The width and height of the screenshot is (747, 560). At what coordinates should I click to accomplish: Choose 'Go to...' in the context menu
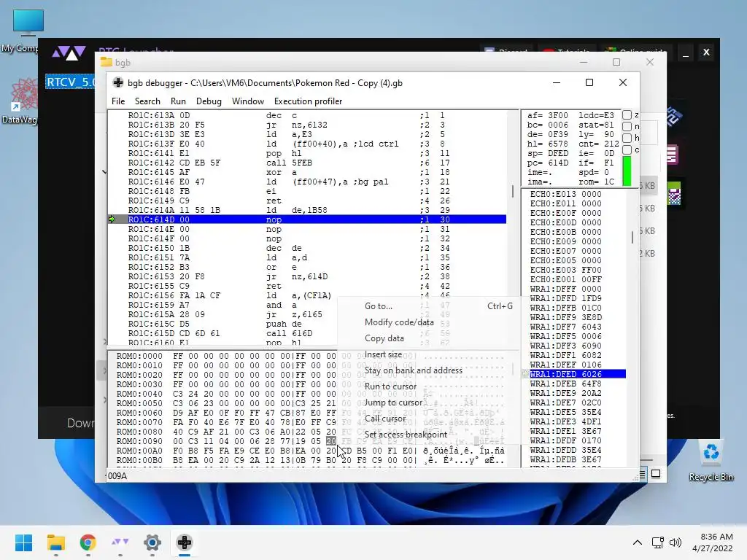pyautogui.click(x=379, y=306)
